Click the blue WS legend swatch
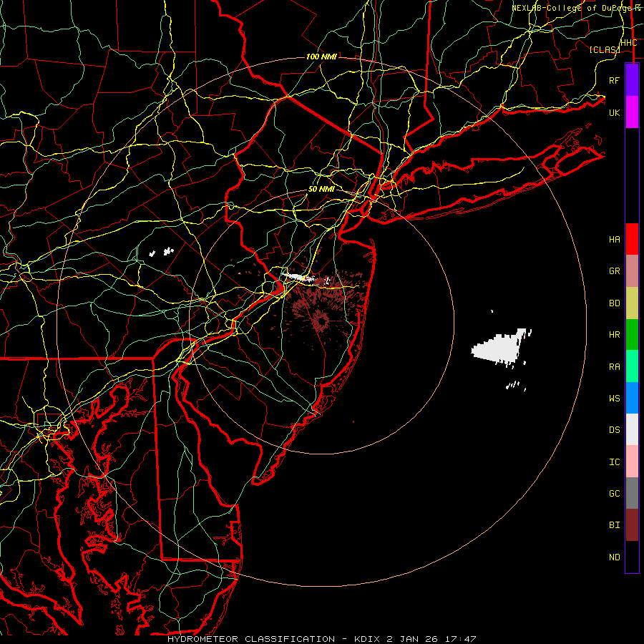644x644 pixels. (632, 398)
